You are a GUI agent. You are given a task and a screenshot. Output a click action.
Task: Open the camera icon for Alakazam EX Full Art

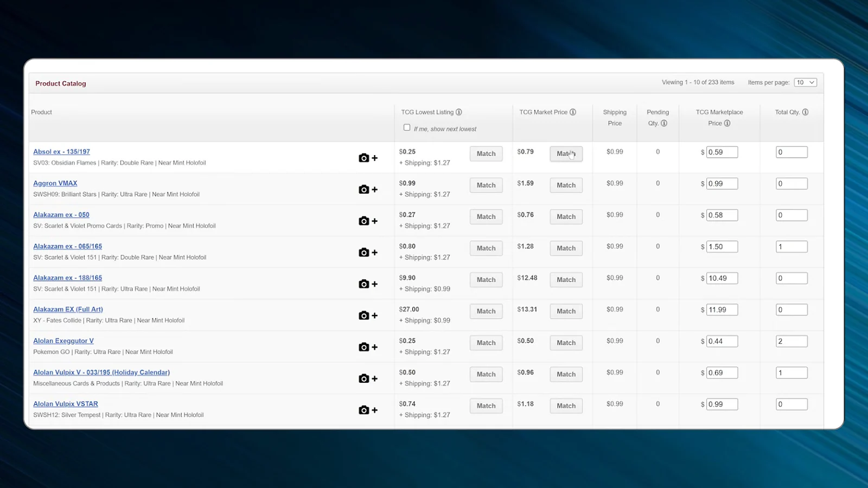click(363, 315)
